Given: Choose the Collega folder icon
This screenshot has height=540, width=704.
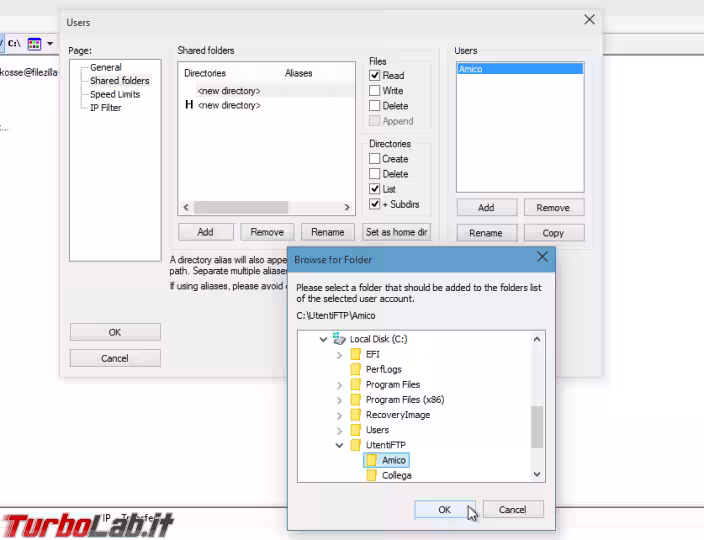Looking at the screenshot, I should click(371, 475).
